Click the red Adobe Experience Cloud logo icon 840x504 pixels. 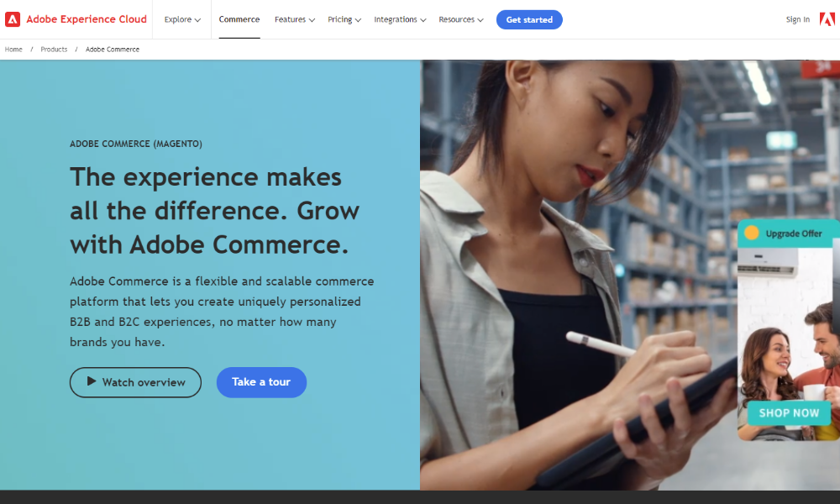click(13, 19)
